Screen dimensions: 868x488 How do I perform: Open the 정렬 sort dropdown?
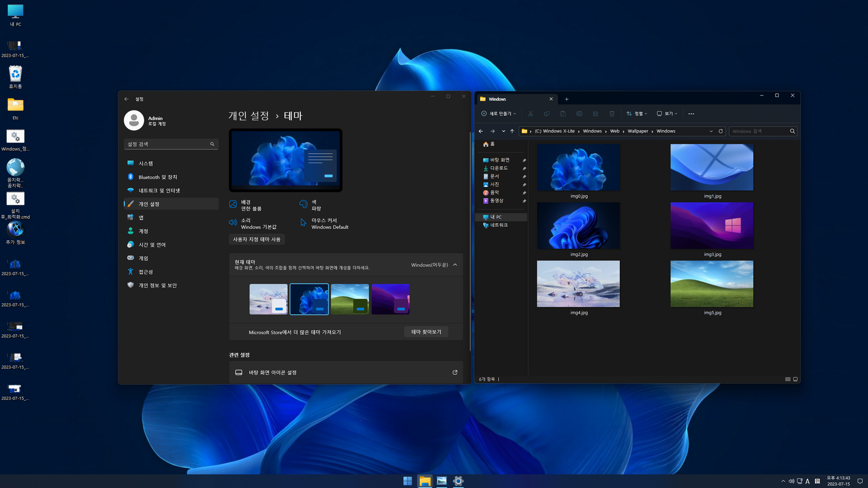click(x=637, y=114)
